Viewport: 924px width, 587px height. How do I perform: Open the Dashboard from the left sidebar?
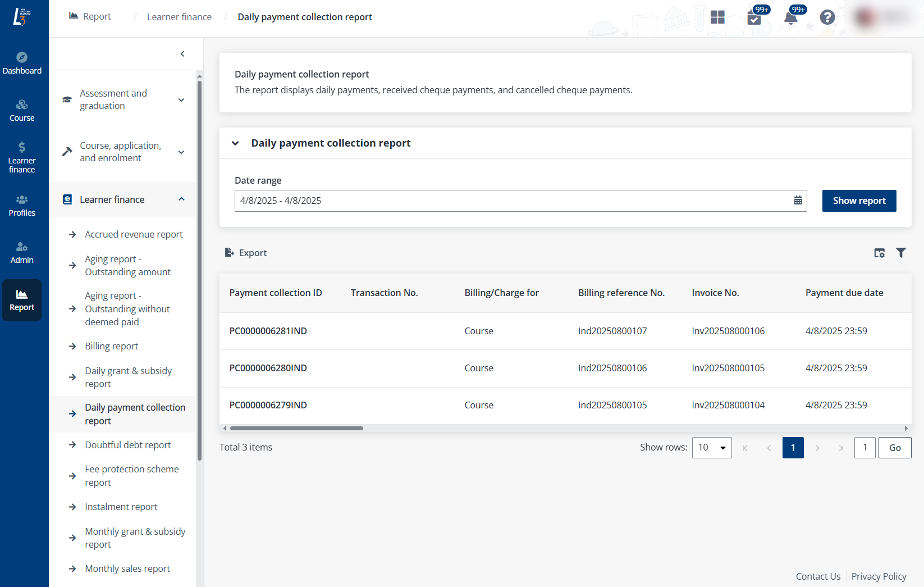(x=22, y=63)
